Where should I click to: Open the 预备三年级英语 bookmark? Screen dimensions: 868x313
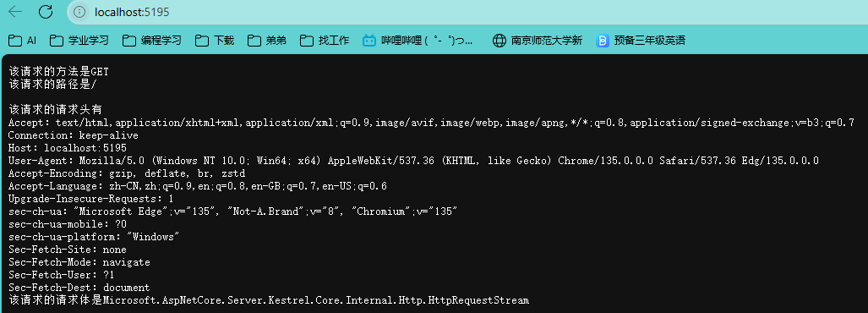(x=641, y=41)
